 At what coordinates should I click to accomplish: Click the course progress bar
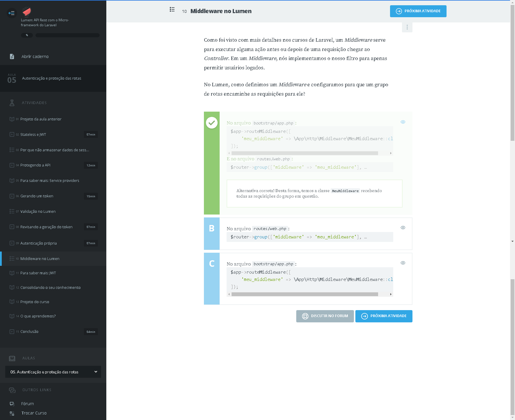67,35
